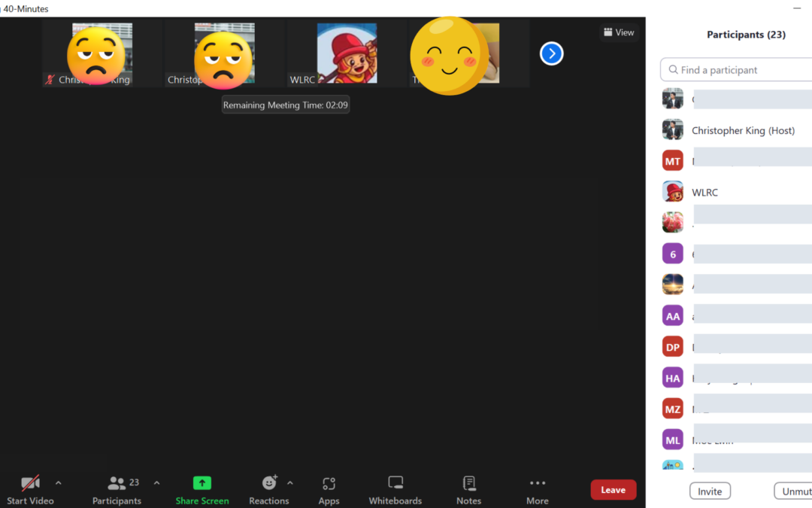812x508 pixels.
Task: Click the MZ participant avatar
Action: pos(673,409)
